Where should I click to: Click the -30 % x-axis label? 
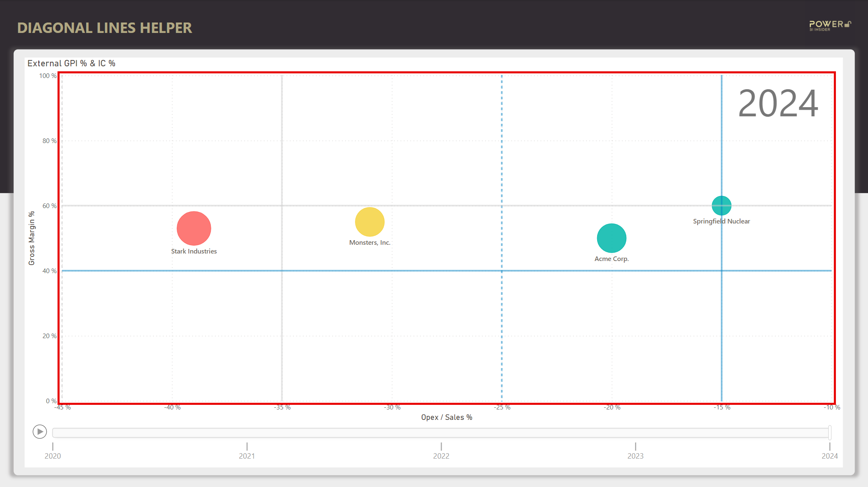[x=392, y=407]
